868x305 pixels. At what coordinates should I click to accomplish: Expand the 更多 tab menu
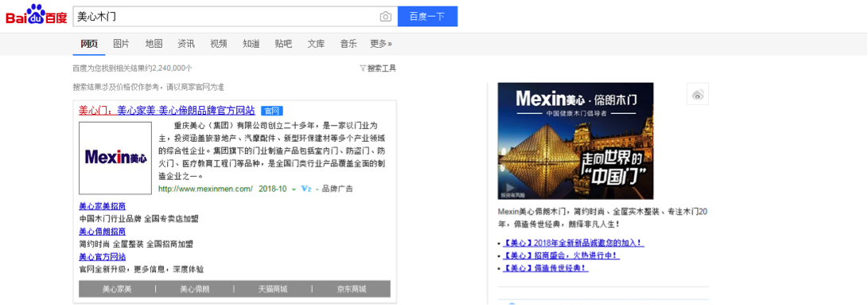381,44
